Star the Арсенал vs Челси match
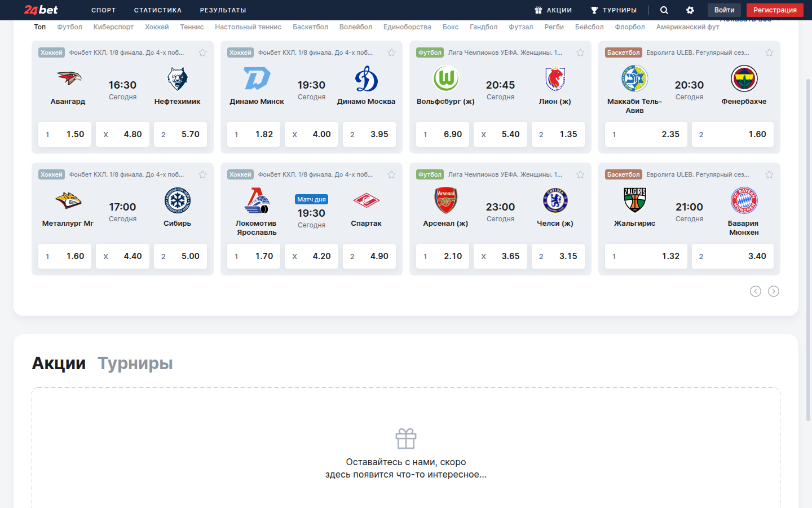 (x=580, y=174)
